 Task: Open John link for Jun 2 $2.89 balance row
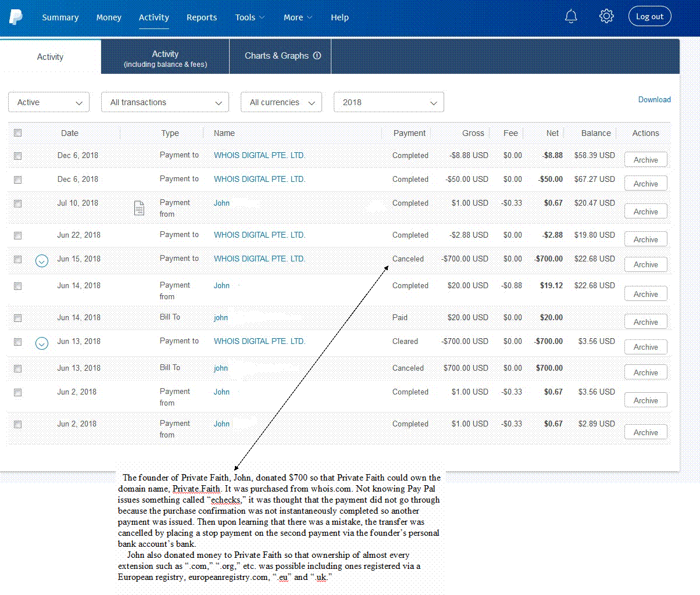[x=222, y=424]
